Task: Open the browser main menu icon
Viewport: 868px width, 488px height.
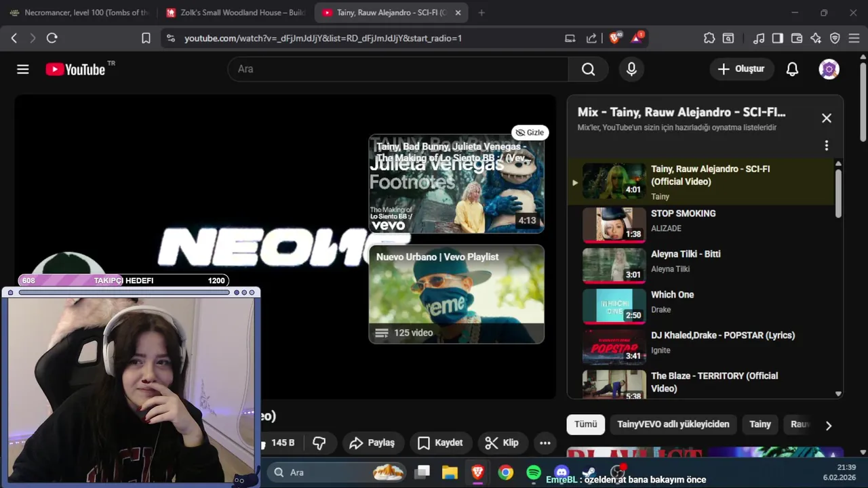Action: 854,38
